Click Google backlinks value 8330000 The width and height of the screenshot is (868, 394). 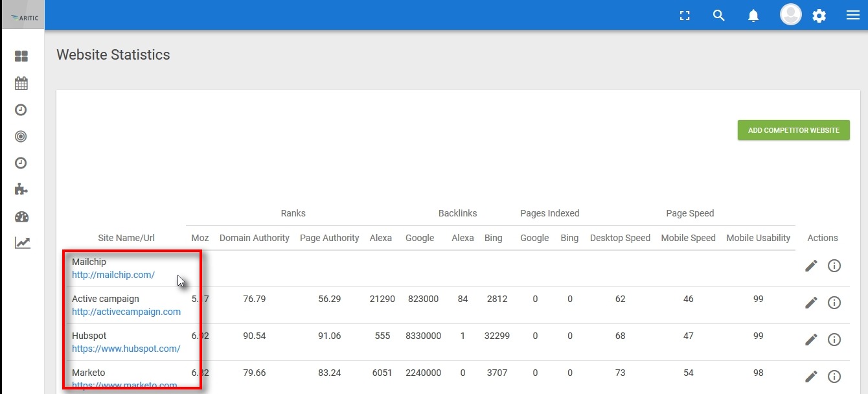click(423, 336)
